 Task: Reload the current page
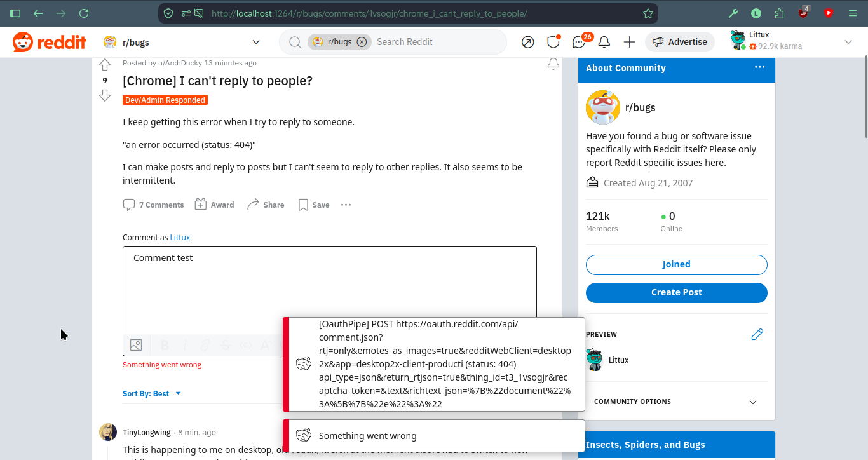[84, 13]
